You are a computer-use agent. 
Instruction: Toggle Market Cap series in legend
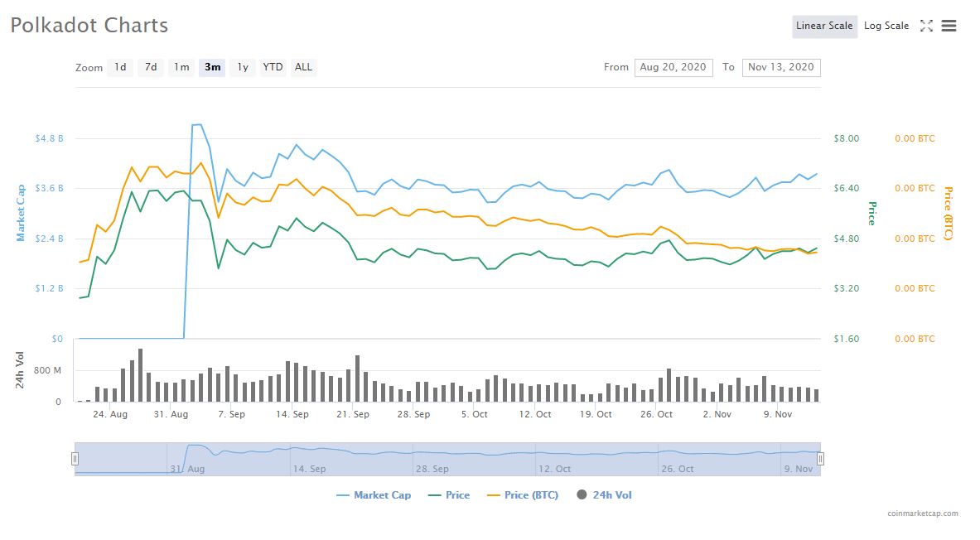coord(374,495)
